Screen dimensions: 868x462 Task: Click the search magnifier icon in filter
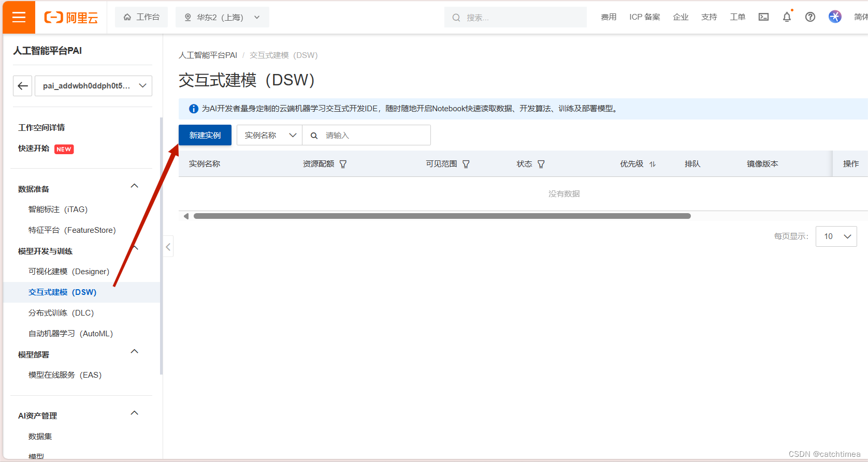click(x=314, y=136)
